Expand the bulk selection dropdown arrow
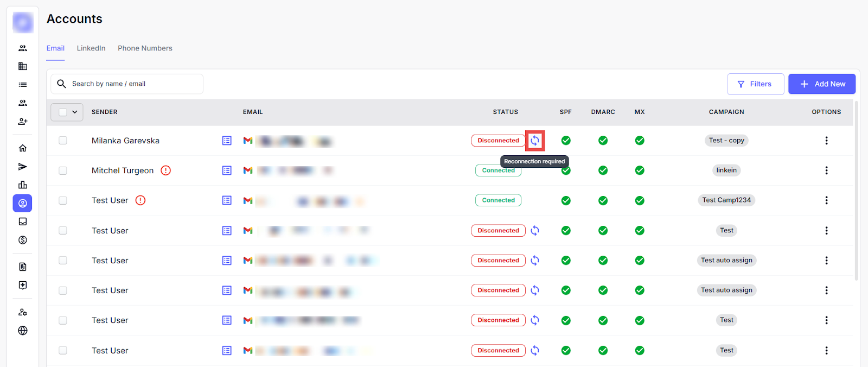Viewport: 868px width, 367px height. (75, 112)
